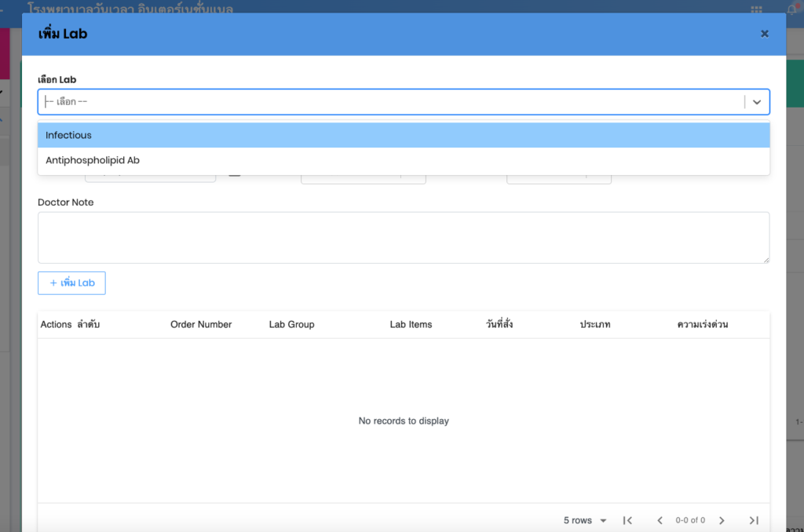This screenshot has width=804, height=532.
Task: Open the 5 rows page size dropdown
Action: tap(586, 520)
